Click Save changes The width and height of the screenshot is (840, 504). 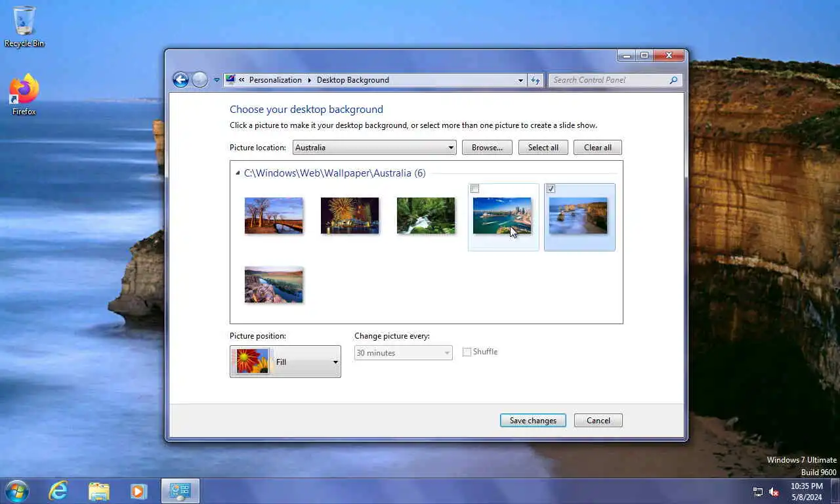[x=533, y=421]
